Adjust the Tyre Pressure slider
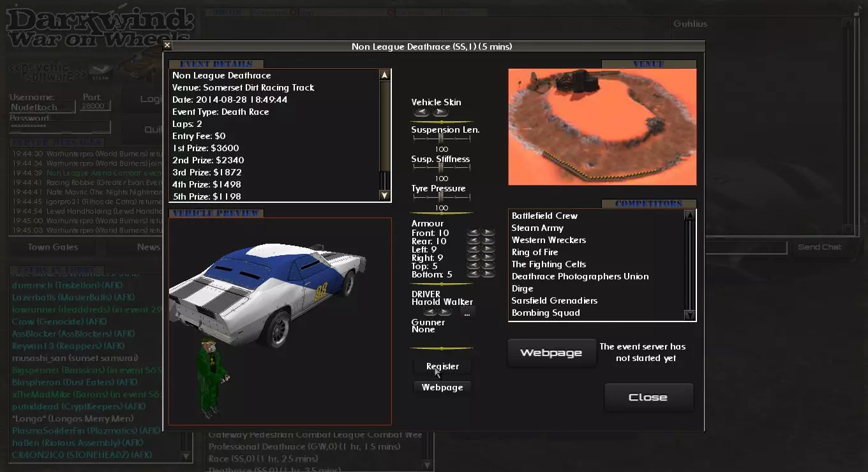The height and width of the screenshot is (472, 868). (442, 197)
